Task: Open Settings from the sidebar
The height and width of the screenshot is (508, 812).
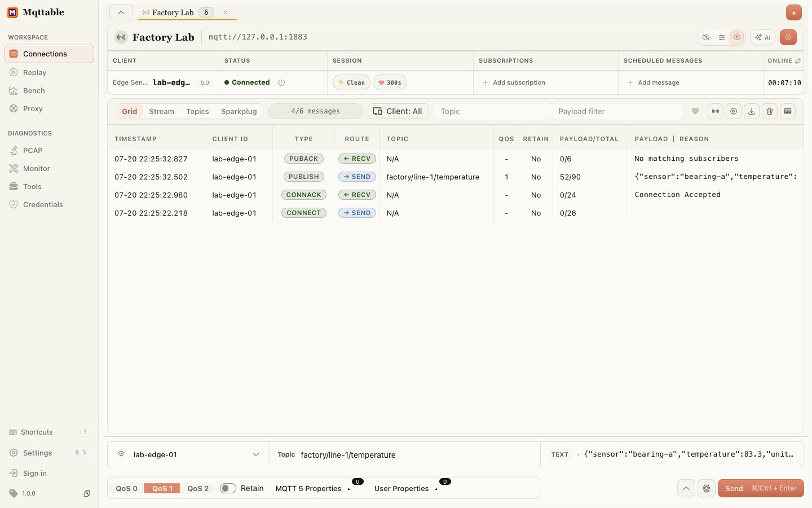Action: (49, 453)
